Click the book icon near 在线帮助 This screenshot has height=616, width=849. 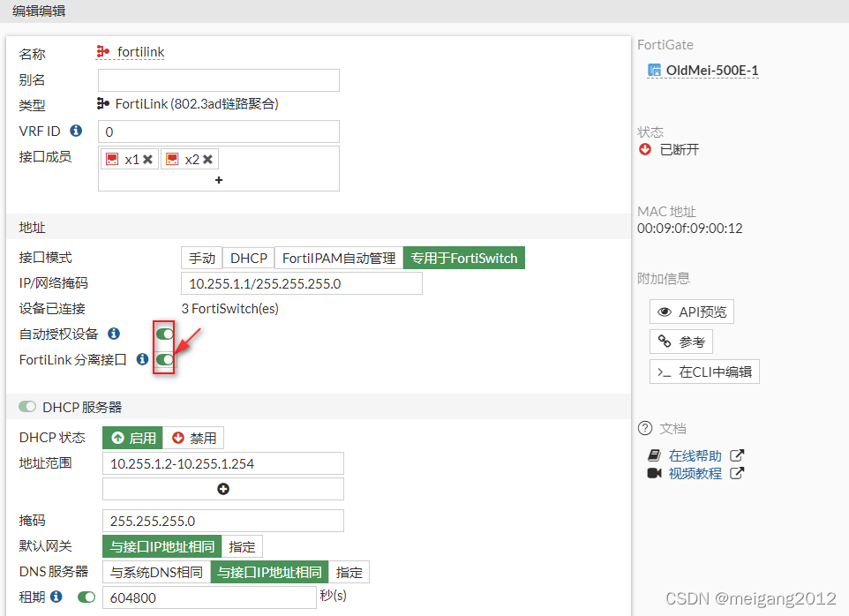655,455
